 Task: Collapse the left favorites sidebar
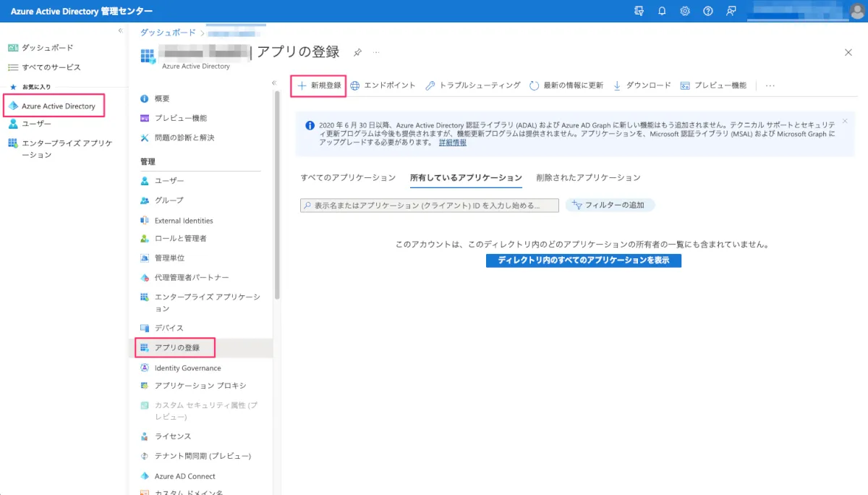120,30
